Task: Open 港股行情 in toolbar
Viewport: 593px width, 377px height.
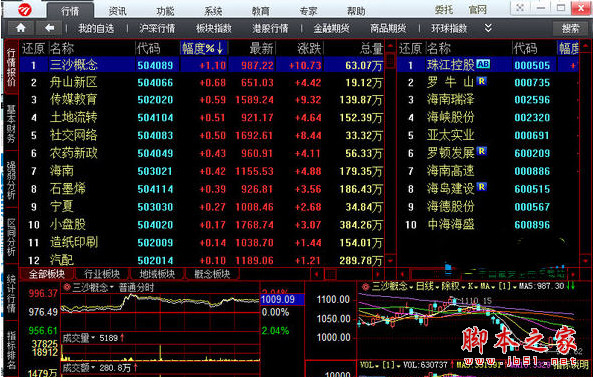Action: [270, 28]
